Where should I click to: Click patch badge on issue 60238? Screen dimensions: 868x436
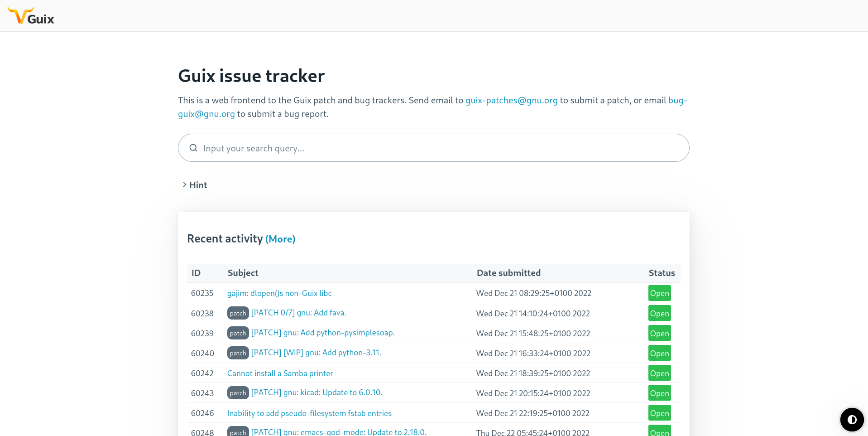point(238,313)
